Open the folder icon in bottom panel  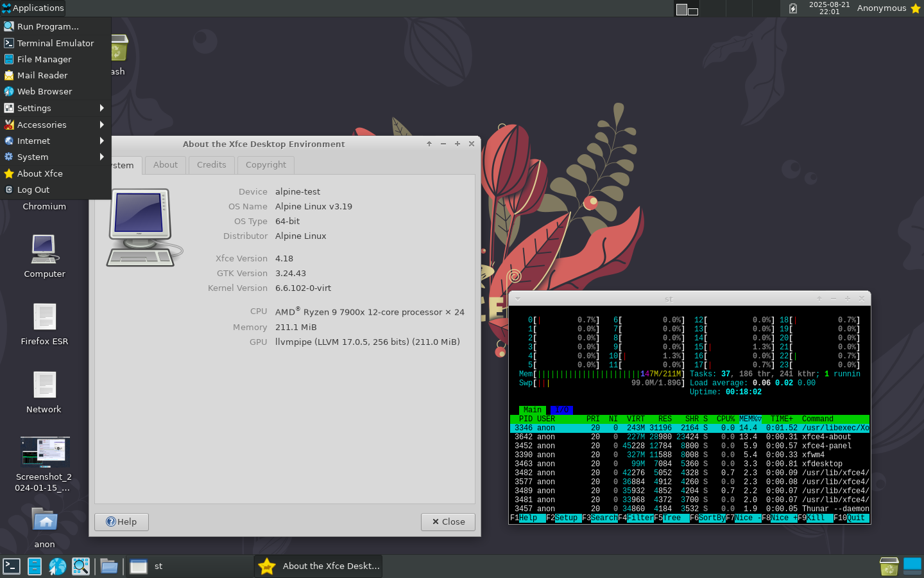click(109, 566)
